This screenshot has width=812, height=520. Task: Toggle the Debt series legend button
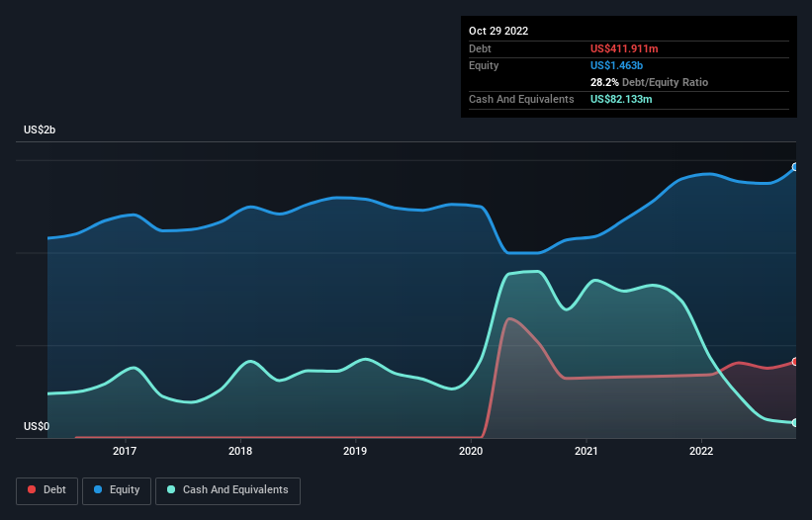pyautogui.click(x=47, y=490)
